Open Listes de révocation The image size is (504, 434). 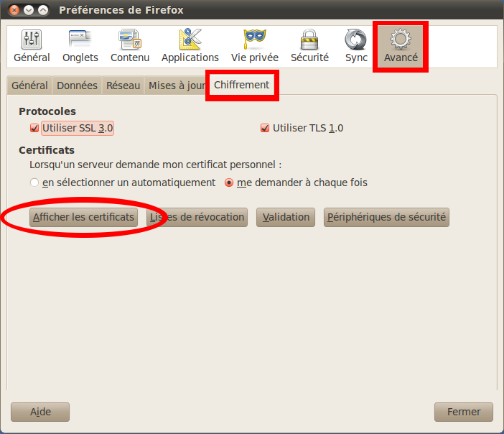tap(197, 217)
